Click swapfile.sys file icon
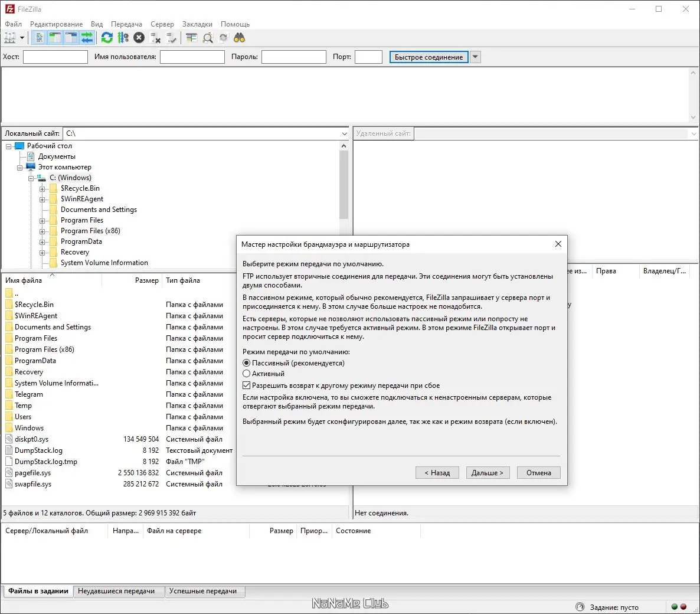The height and width of the screenshot is (614, 700). point(9,484)
